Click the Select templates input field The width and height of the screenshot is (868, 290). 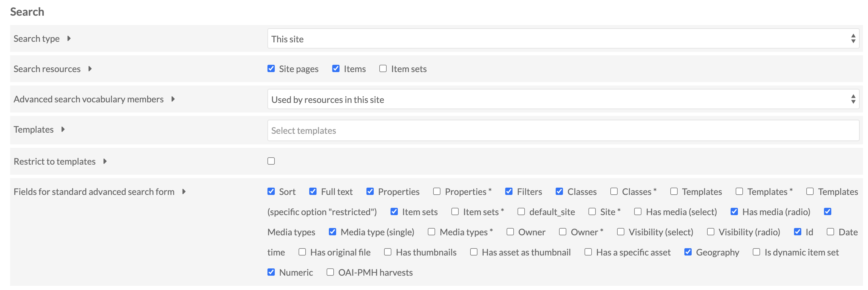(x=563, y=130)
